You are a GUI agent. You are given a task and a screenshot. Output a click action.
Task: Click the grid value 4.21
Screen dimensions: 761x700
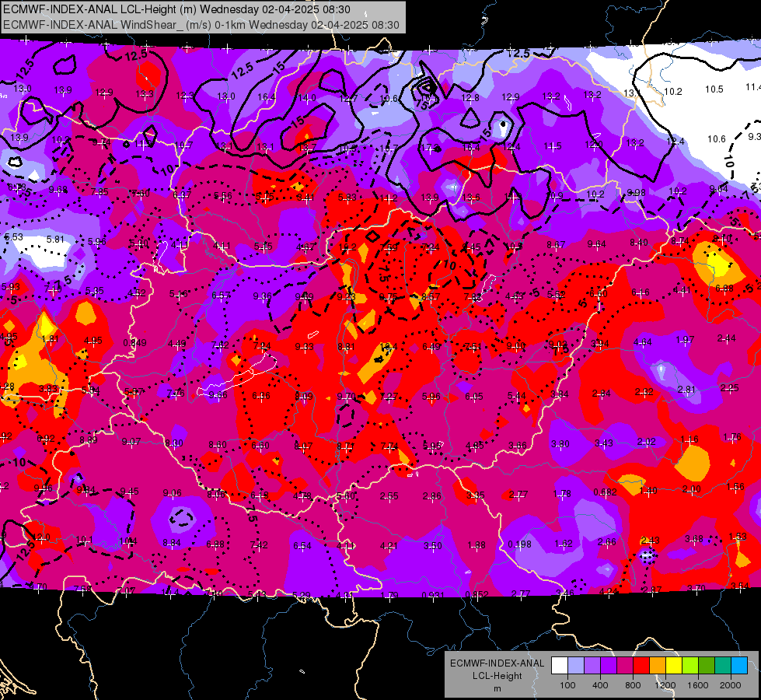389,546
